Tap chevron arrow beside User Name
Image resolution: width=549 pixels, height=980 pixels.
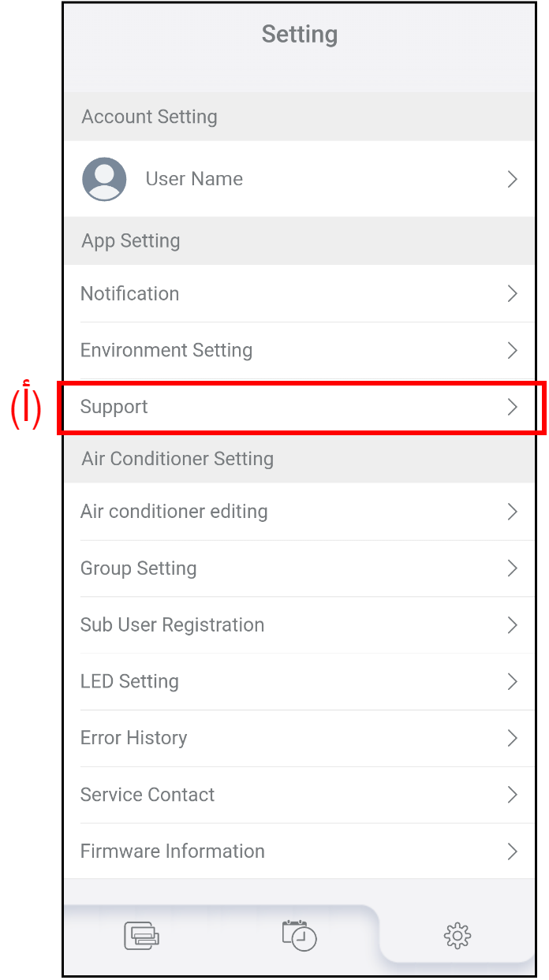512,179
